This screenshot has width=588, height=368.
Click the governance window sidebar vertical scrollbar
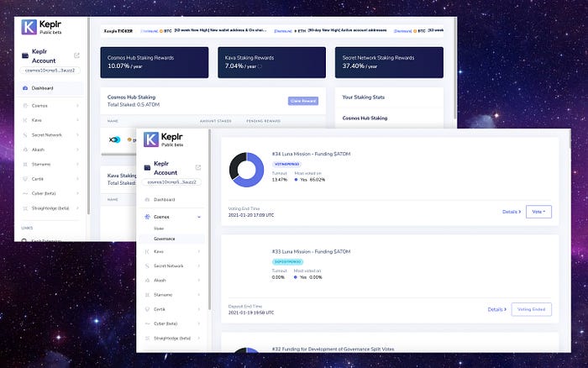click(x=210, y=220)
